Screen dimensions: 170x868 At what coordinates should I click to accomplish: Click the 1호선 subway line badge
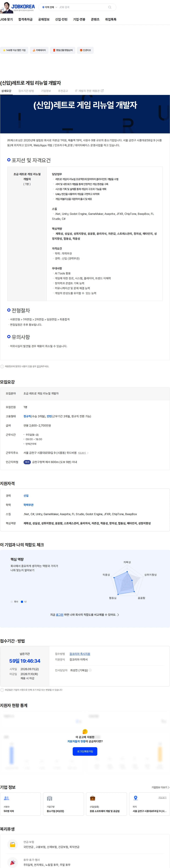click(x=27, y=462)
